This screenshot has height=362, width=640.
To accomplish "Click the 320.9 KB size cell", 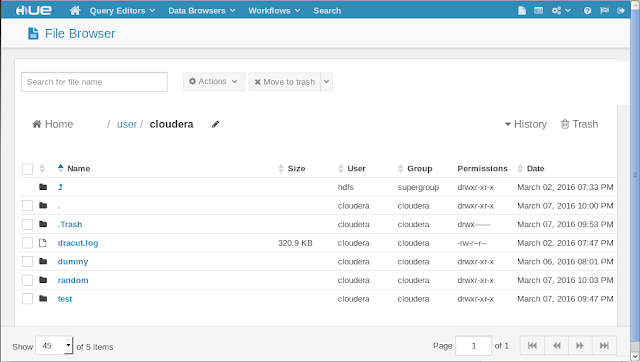I will click(x=295, y=243).
